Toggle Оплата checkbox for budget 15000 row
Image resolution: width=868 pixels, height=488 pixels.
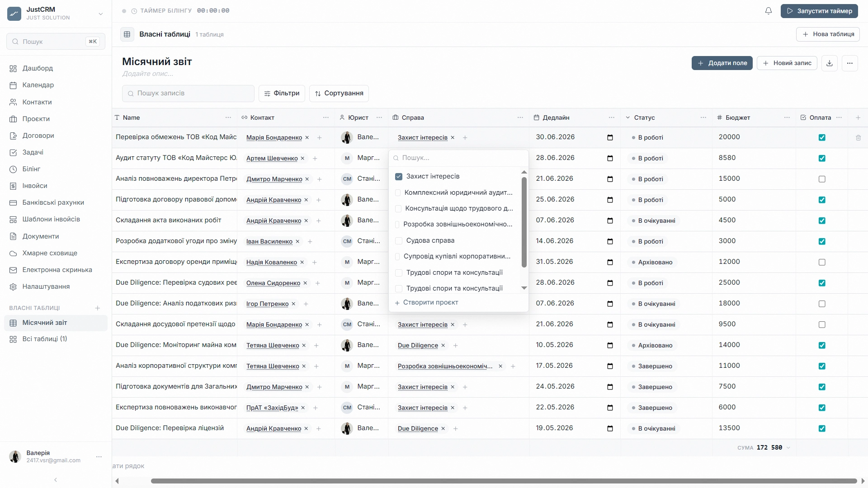[x=822, y=179]
